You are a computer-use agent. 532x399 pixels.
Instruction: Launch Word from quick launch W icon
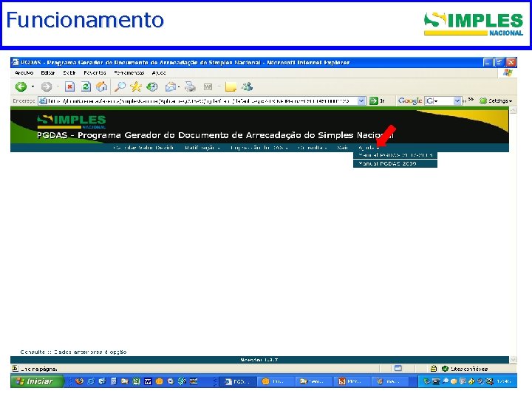pyautogui.click(x=148, y=381)
